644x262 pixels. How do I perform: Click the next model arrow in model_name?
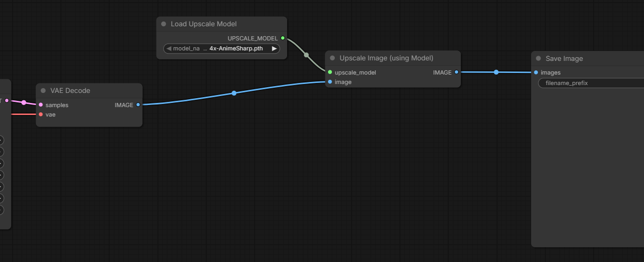tap(274, 49)
